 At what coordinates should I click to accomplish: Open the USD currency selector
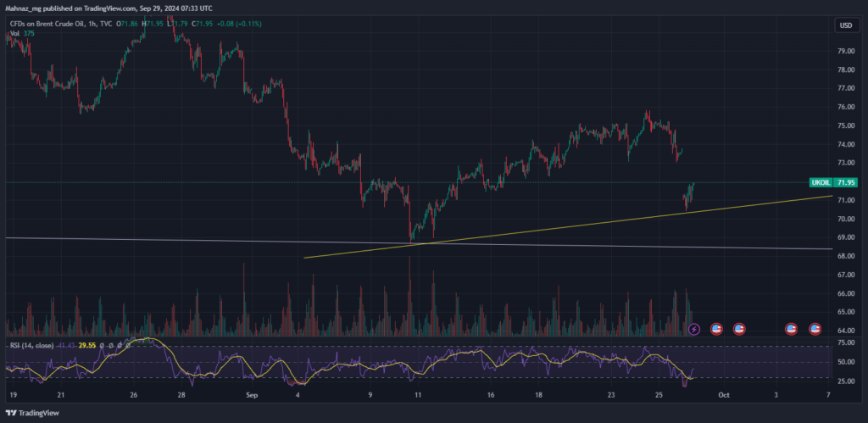click(x=846, y=25)
